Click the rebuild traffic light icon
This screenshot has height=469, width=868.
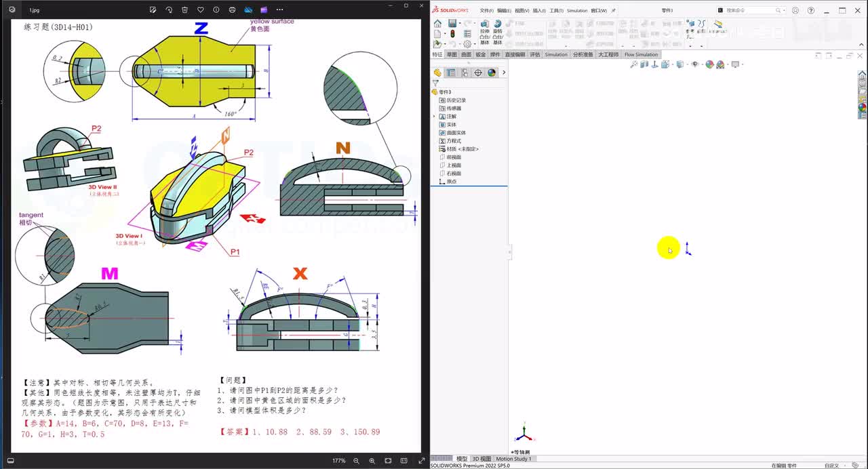click(x=452, y=34)
